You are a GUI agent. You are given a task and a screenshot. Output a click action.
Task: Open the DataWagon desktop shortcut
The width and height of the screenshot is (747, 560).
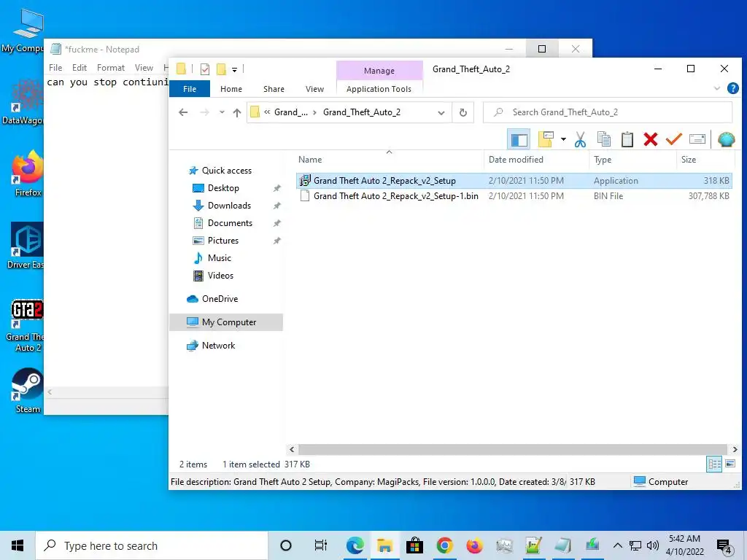(x=23, y=102)
